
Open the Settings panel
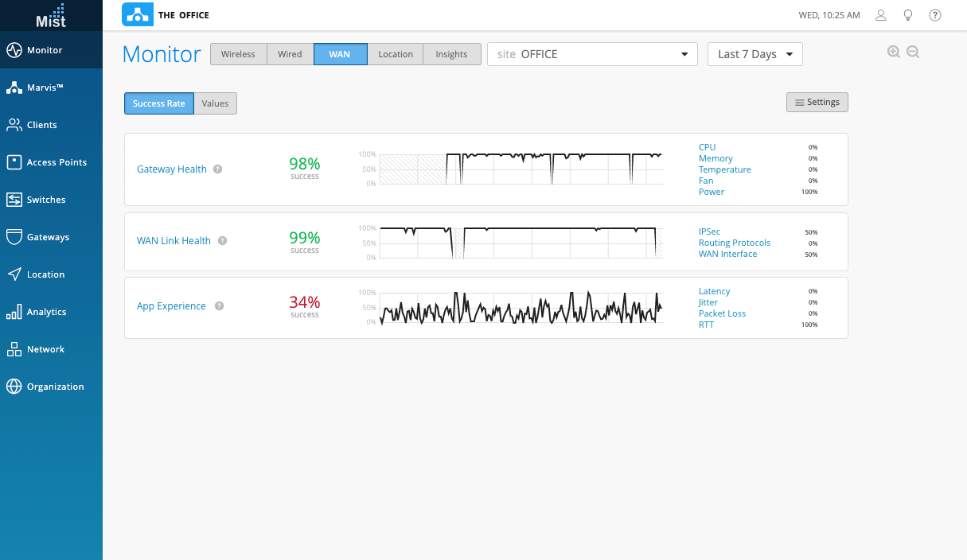(817, 102)
